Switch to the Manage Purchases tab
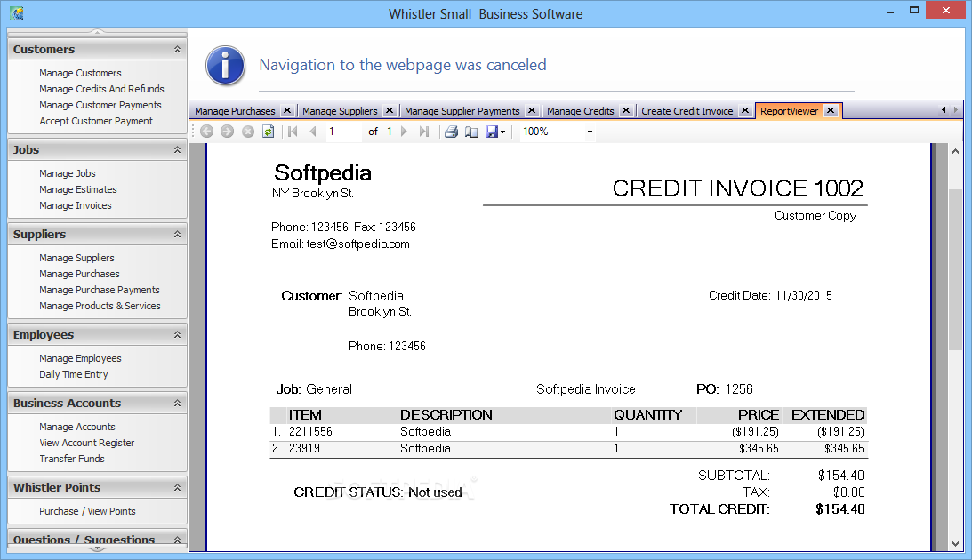The width and height of the screenshot is (972, 560). [x=235, y=111]
